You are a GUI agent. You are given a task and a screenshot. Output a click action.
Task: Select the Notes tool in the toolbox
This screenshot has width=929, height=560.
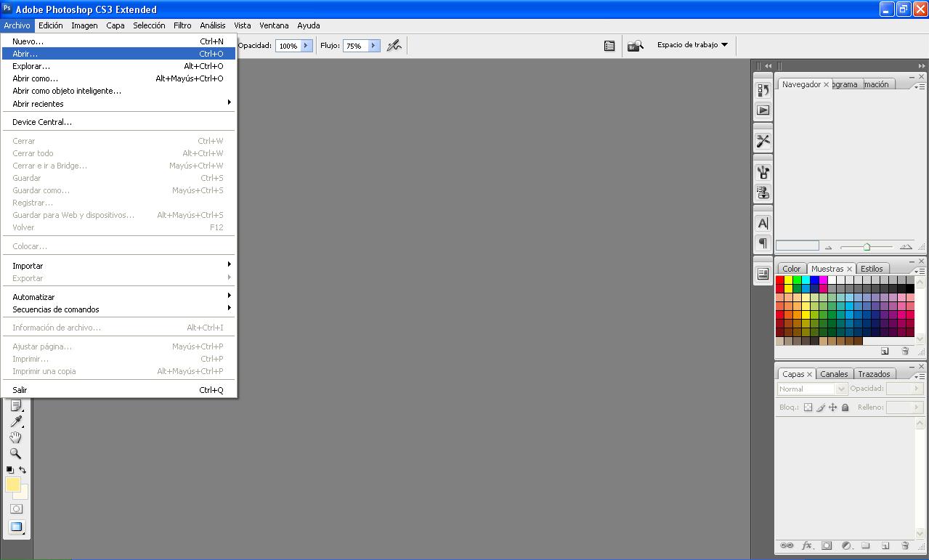tap(15, 405)
